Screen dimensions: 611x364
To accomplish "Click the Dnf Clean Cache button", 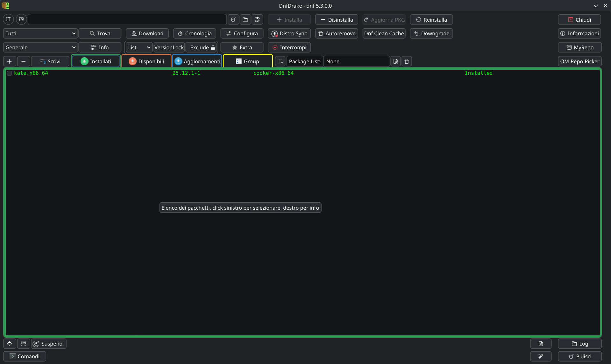I will pyautogui.click(x=384, y=33).
